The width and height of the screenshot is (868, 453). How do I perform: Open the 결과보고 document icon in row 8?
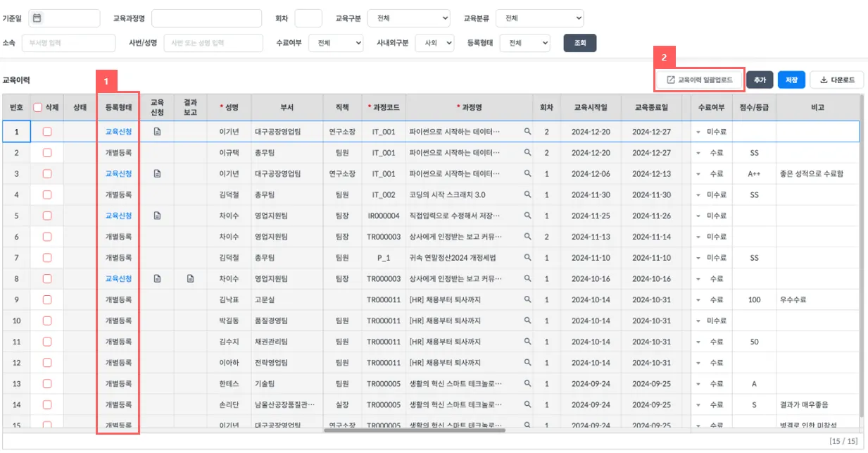(190, 279)
